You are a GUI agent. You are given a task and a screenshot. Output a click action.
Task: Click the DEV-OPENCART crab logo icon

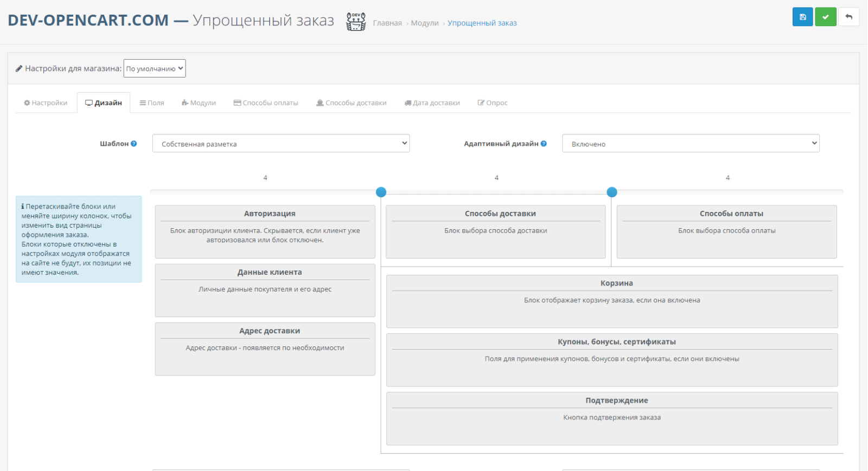tap(356, 22)
